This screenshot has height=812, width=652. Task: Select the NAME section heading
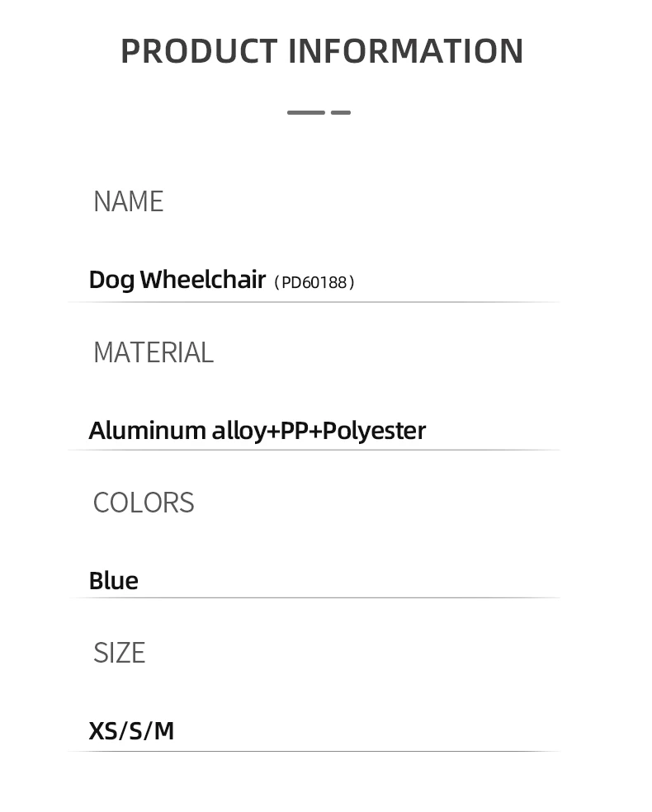(x=128, y=201)
